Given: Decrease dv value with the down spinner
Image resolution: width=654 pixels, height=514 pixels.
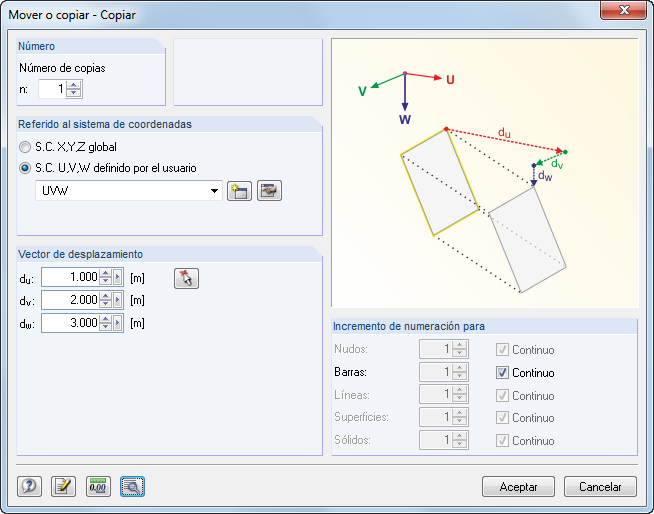Looking at the screenshot, I should point(106,304).
